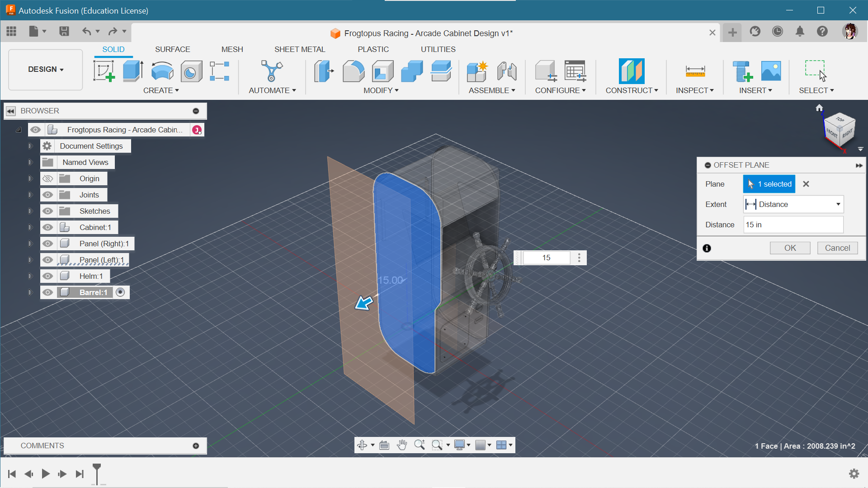Select the Revolve tool

[162, 71]
